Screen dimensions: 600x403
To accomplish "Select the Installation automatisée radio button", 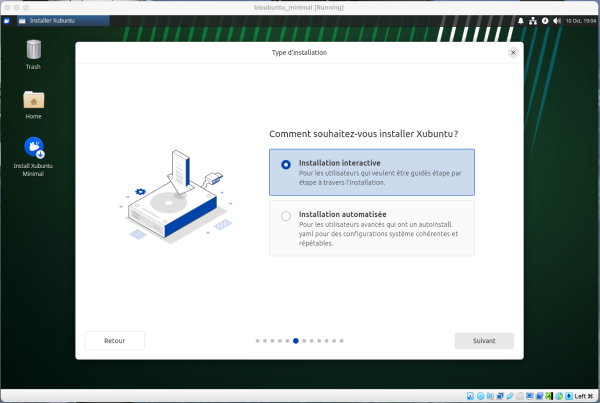I will [x=286, y=216].
